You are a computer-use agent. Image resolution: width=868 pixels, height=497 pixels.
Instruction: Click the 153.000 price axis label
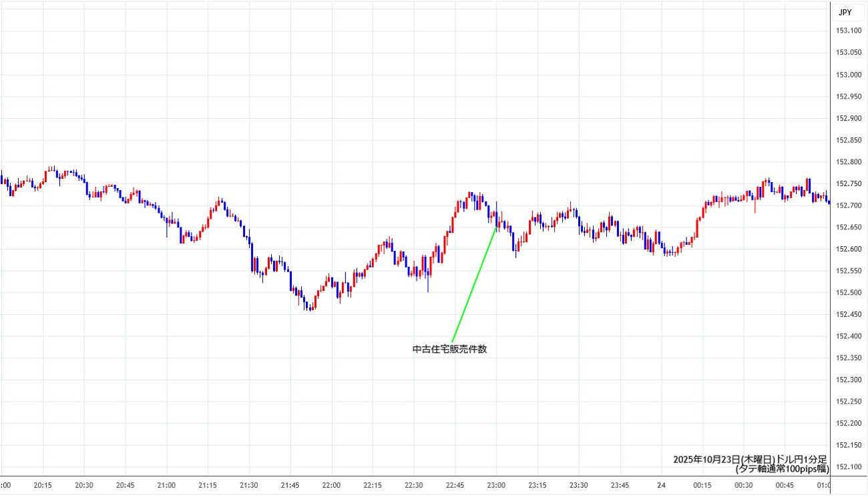(x=848, y=75)
